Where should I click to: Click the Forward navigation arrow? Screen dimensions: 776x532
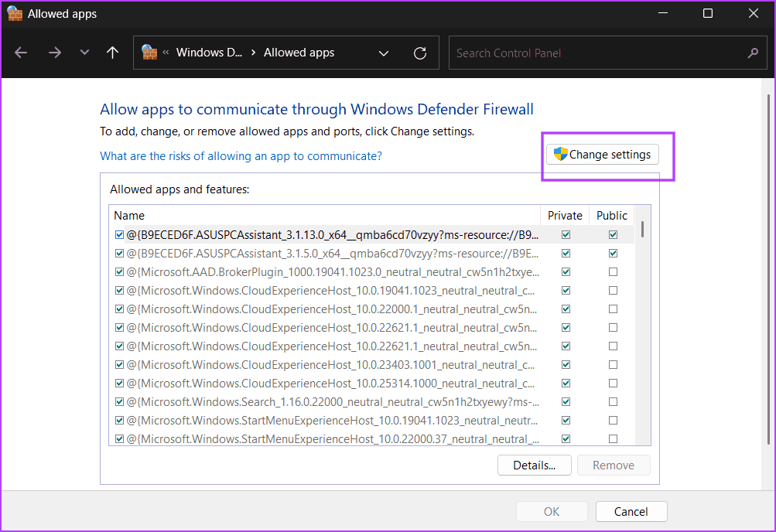54,53
